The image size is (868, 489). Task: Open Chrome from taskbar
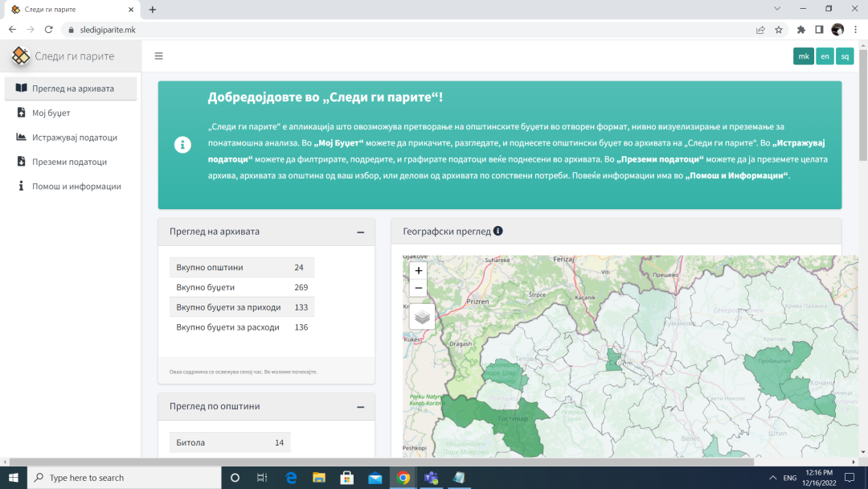[x=403, y=478]
